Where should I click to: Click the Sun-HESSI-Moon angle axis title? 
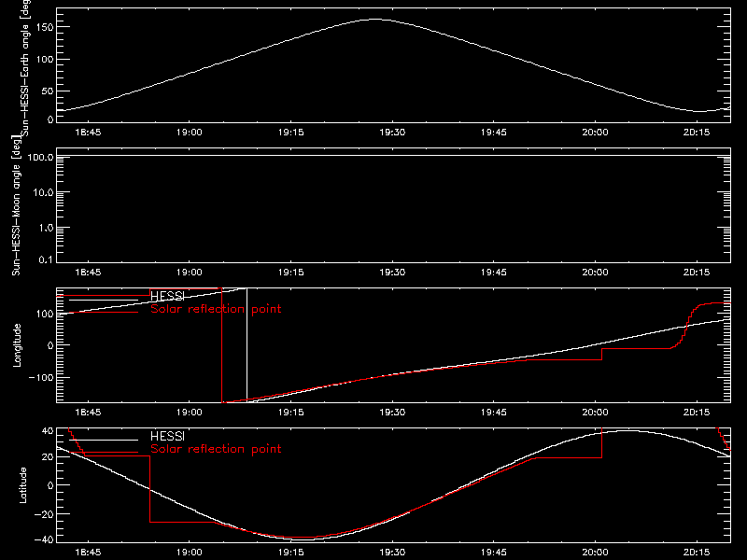click(17, 205)
